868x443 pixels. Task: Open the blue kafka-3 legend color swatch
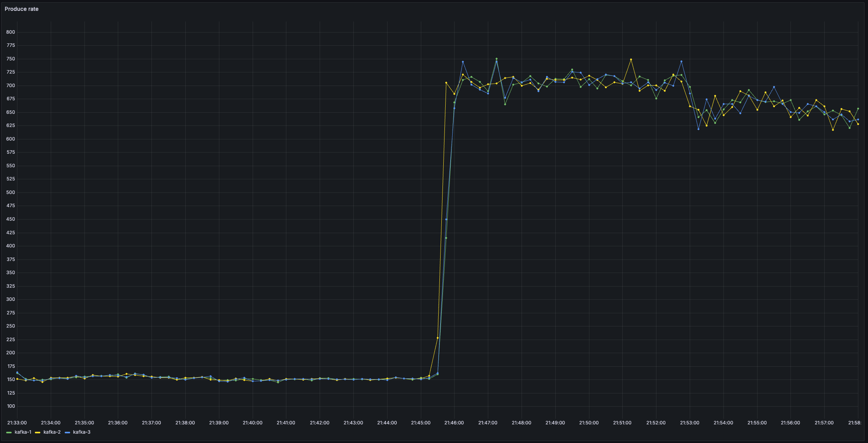pyautogui.click(x=67, y=432)
